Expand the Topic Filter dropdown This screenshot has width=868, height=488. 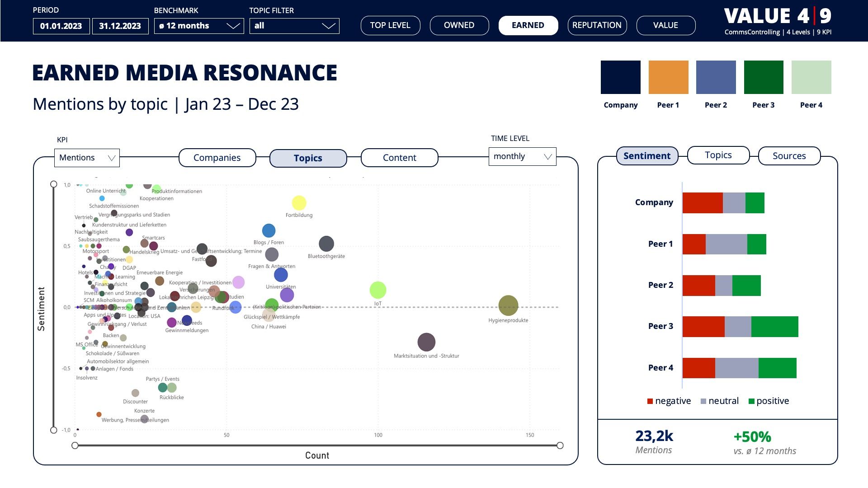(x=294, y=26)
